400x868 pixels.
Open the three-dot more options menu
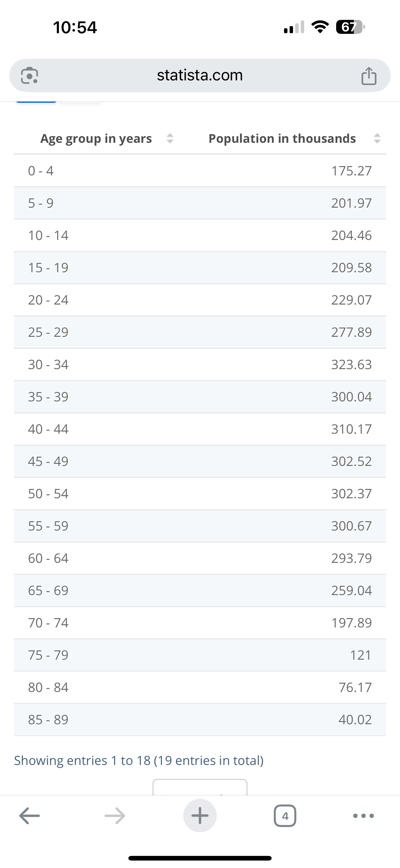click(363, 816)
